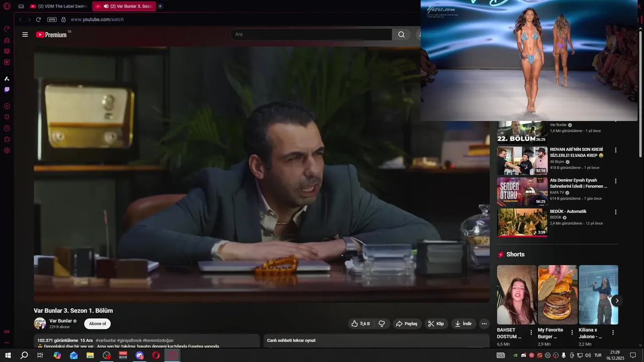644x362 pixels.
Task: Open Windows taskbar search
Action: click(x=24, y=355)
